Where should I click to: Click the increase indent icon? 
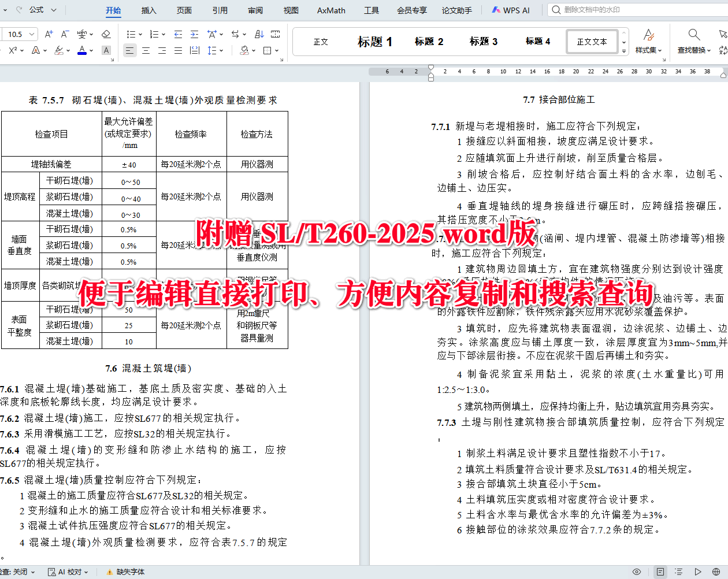pyautogui.click(x=194, y=34)
